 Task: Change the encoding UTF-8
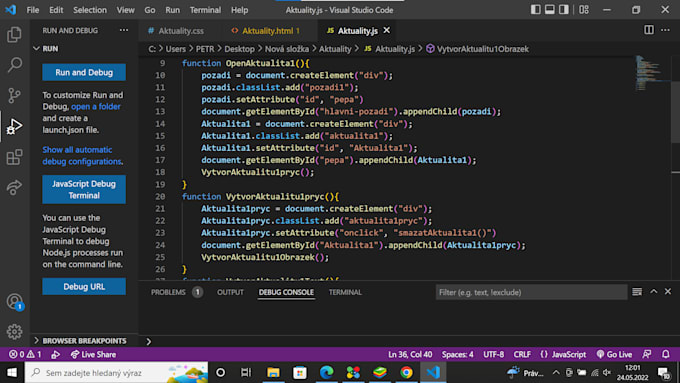[494, 354]
